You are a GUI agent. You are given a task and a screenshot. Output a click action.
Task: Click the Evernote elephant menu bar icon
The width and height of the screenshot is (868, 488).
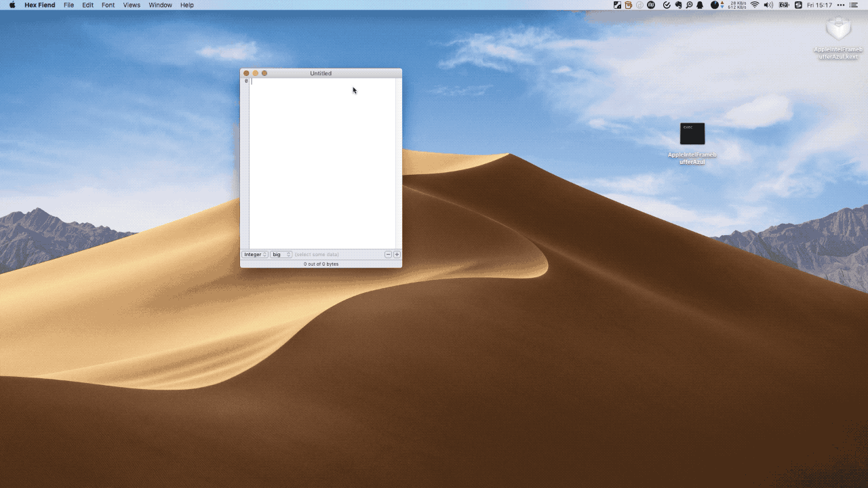678,5
